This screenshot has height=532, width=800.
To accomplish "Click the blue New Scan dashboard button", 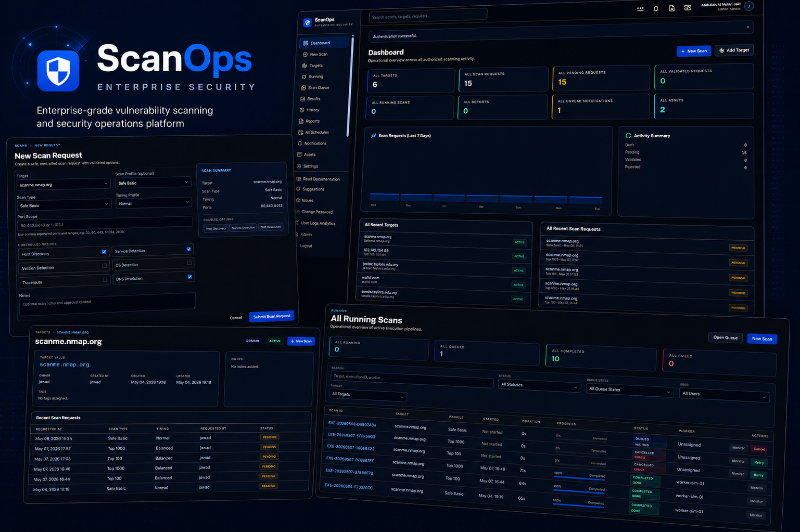I will pos(694,51).
